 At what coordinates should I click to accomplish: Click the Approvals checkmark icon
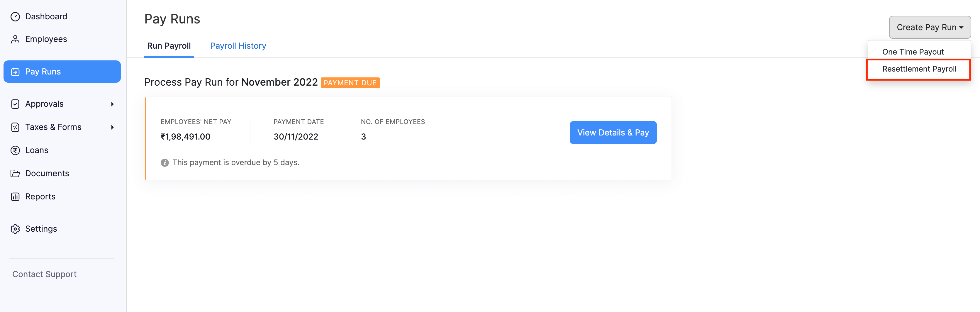click(x=15, y=104)
